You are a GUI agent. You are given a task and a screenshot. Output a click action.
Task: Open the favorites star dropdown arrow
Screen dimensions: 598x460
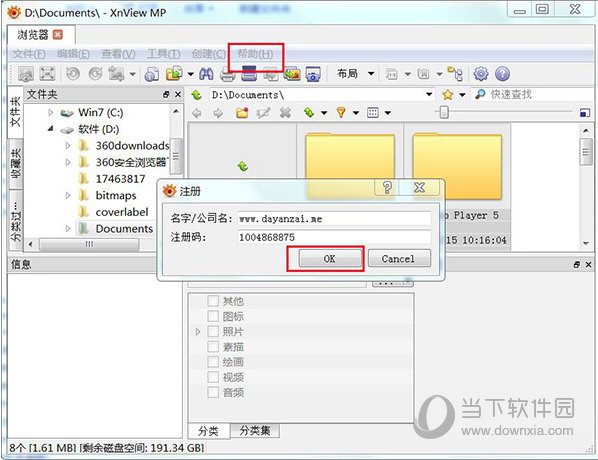[462, 95]
